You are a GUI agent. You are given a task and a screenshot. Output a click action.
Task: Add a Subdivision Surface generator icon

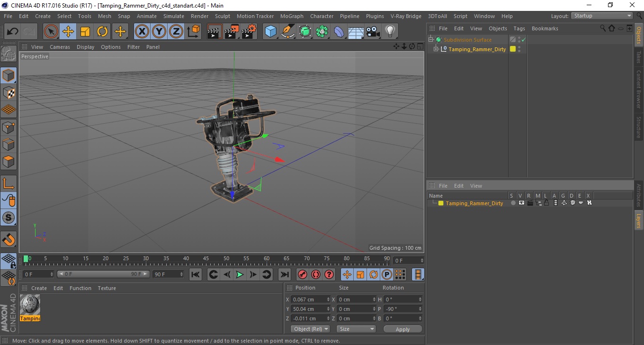tap(305, 32)
